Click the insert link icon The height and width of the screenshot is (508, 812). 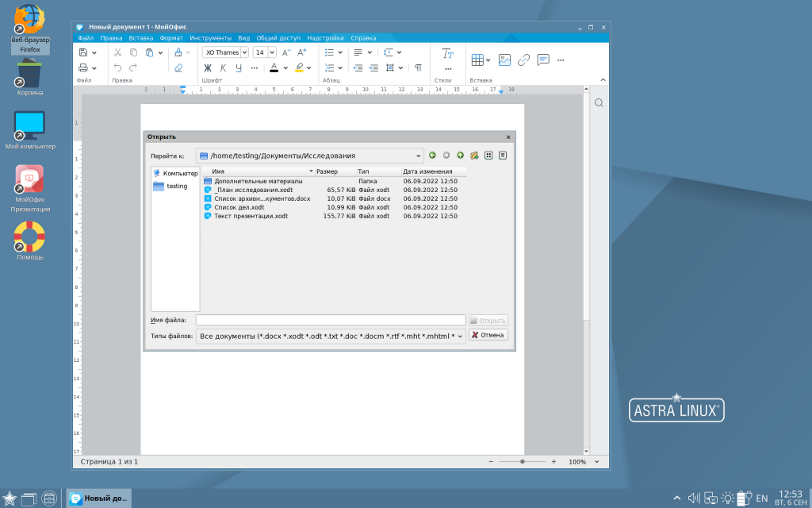click(x=523, y=60)
